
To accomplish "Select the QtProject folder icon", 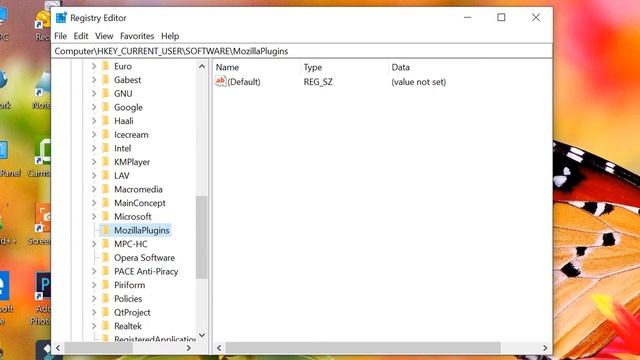I will coord(105,312).
